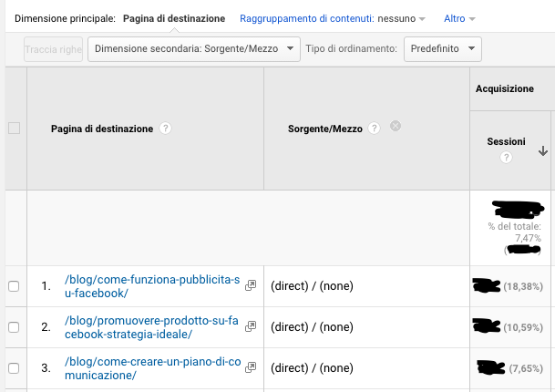Click help icon next to Pagina di destinazione header

click(165, 129)
